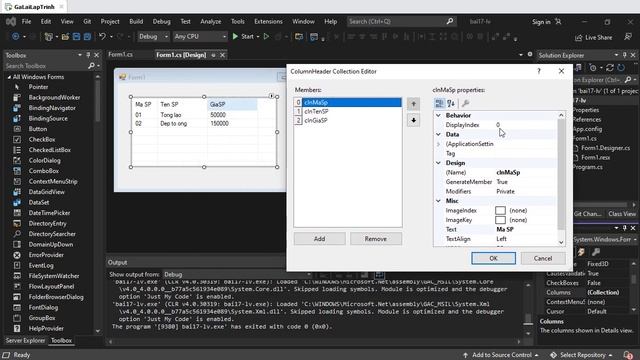Viewport: 640px width, 360px height.
Task: Click Select Repository in status bar
Action: tap(581, 355)
